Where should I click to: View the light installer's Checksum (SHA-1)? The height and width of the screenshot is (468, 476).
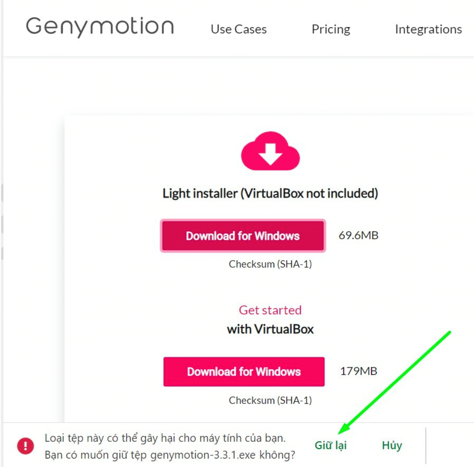pyautogui.click(x=270, y=264)
